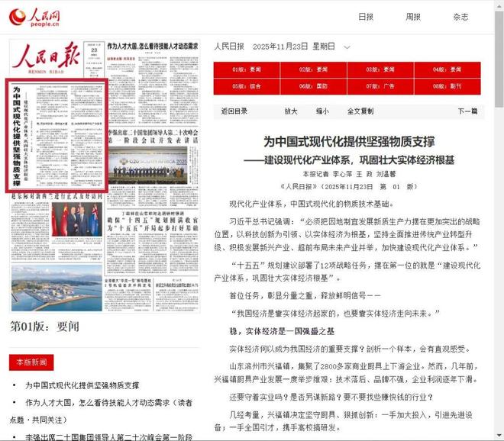Click 缩小 to shrink the text
The height and width of the screenshot is (441, 504).
(x=322, y=111)
